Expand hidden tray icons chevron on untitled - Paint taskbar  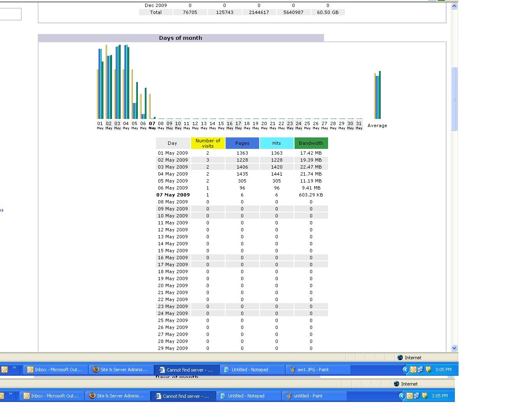click(x=402, y=396)
